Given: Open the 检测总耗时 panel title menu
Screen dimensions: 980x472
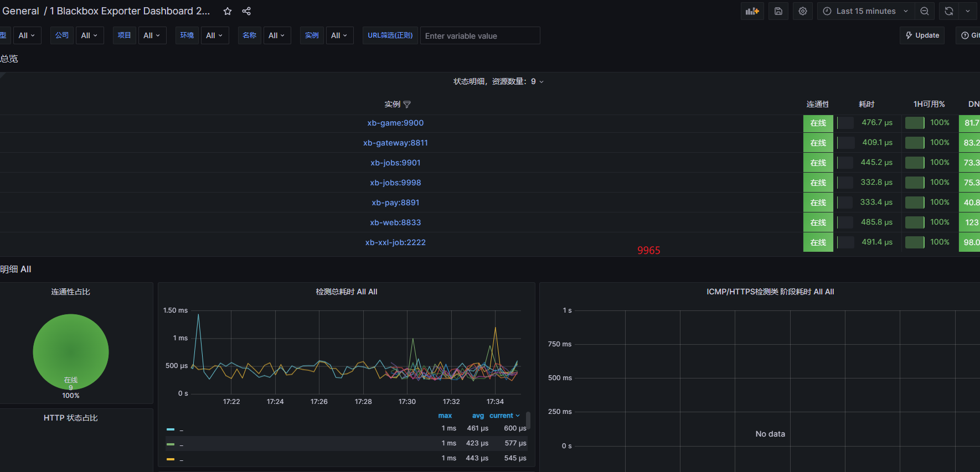Looking at the screenshot, I should tap(346, 292).
